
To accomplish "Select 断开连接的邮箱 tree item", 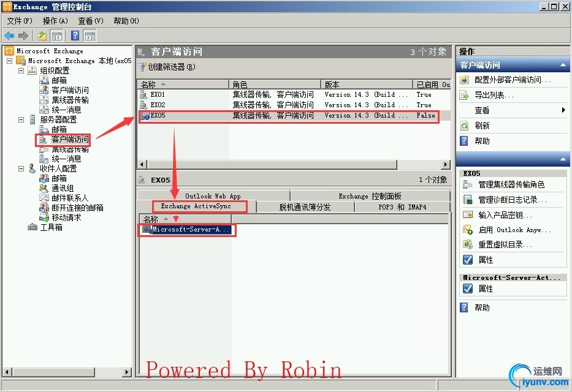I will coord(77,208).
